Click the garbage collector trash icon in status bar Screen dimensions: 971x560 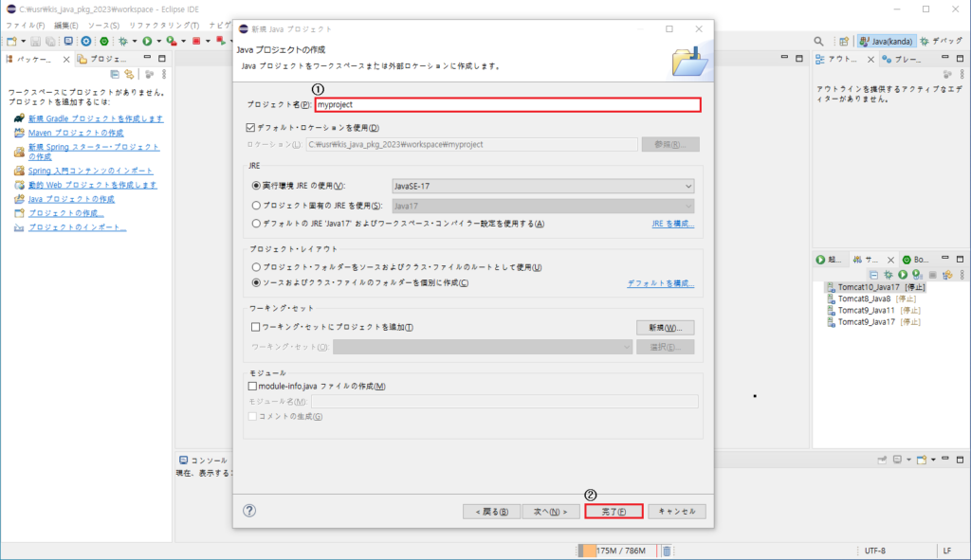[667, 551]
